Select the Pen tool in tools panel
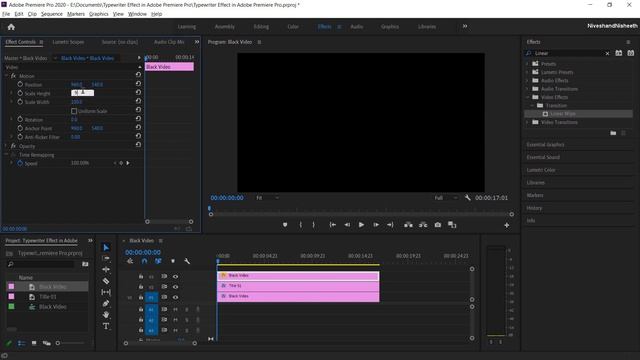 click(106, 303)
